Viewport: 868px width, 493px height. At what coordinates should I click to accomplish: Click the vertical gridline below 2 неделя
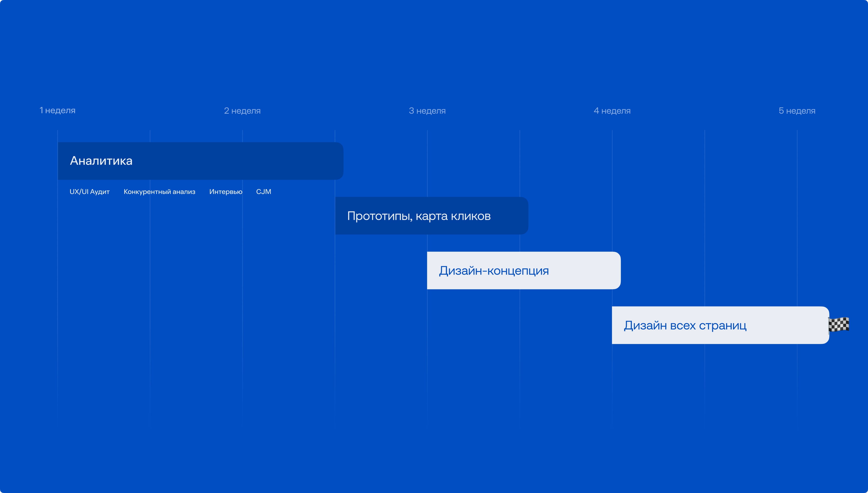[x=243, y=271]
